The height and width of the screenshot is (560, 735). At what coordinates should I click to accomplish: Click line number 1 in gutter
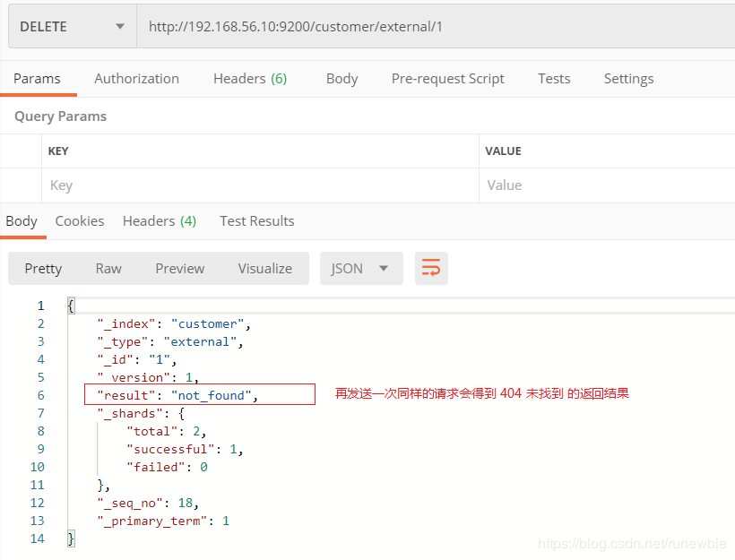click(x=40, y=306)
